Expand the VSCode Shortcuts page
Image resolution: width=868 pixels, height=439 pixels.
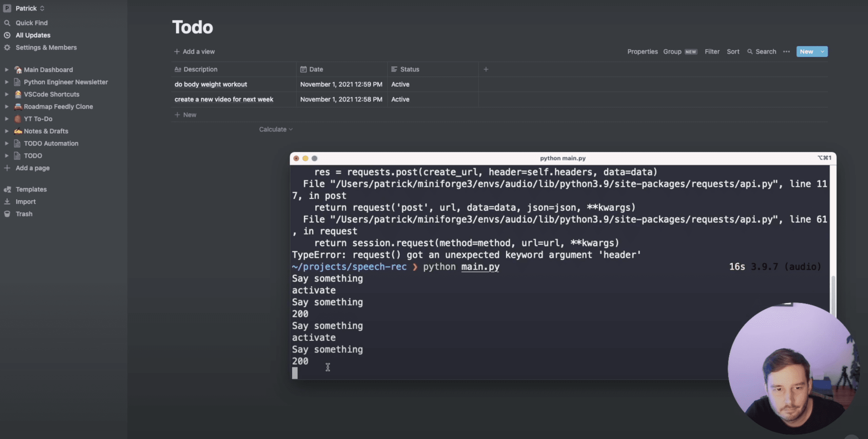(6, 94)
